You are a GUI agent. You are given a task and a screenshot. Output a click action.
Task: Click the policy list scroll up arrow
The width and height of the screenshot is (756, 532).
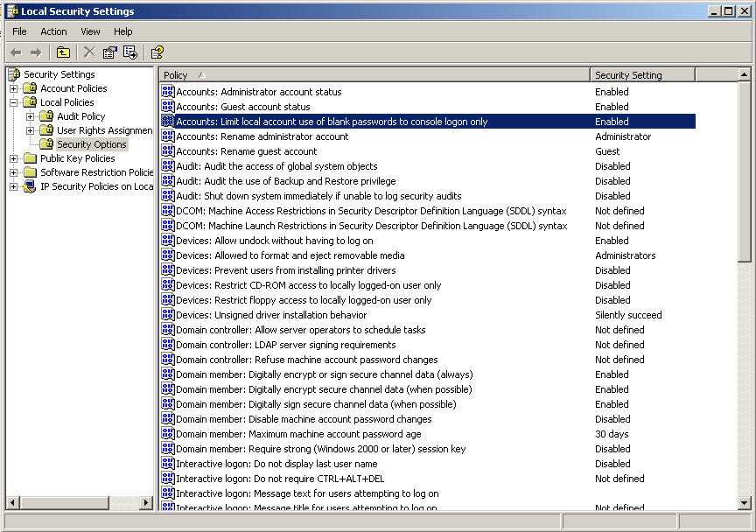tap(744, 74)
